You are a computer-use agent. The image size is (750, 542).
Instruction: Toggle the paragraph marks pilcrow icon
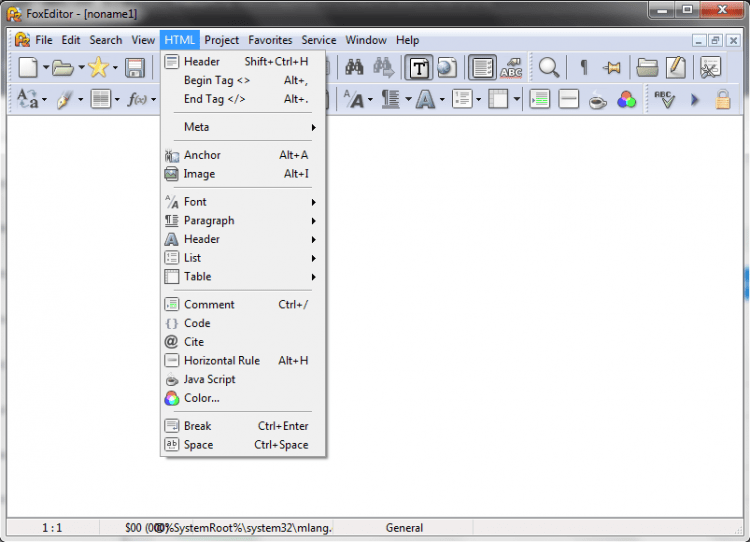pos(584,67)
